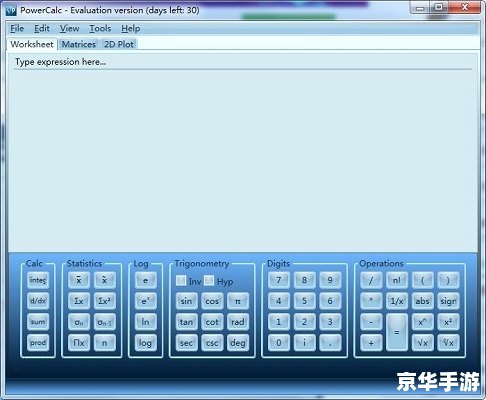Click digit 1
The image size is (486, 400).
pos(279,322)
